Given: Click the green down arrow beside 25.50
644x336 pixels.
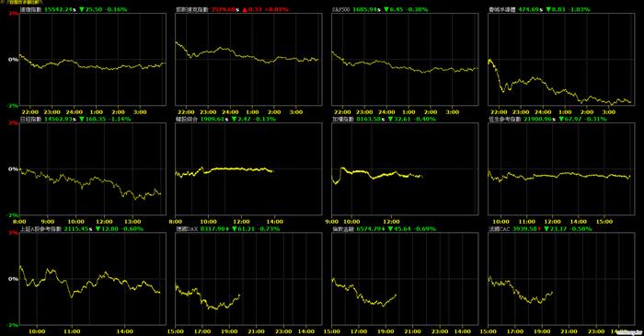Looking at the screenshot, I should tap(82, 9).
